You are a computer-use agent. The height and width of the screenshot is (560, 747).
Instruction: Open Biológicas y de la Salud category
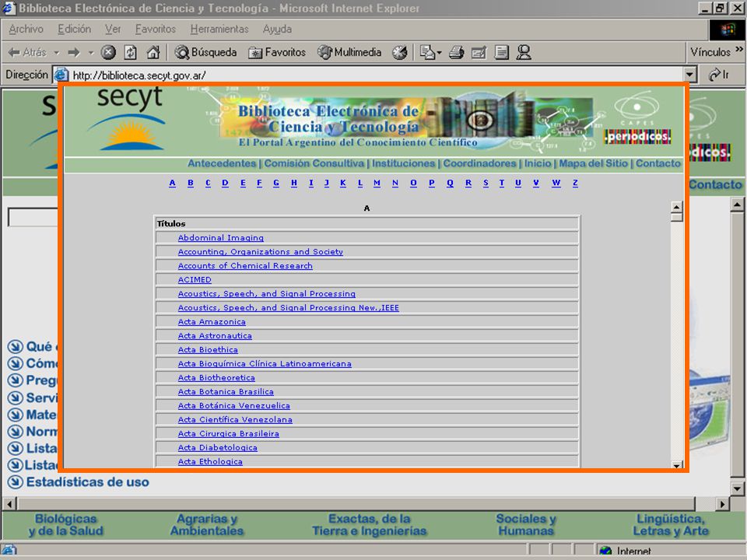point(65,525)
